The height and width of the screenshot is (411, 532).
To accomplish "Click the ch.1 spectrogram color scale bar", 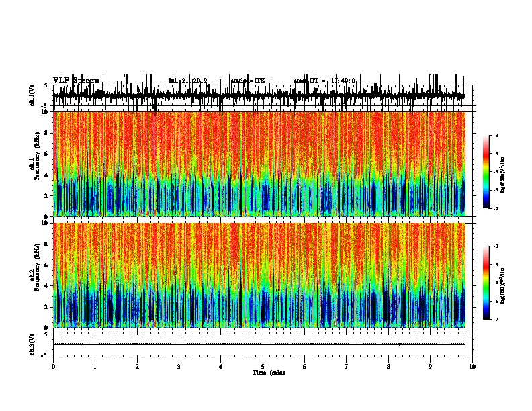I will [486, 172].
